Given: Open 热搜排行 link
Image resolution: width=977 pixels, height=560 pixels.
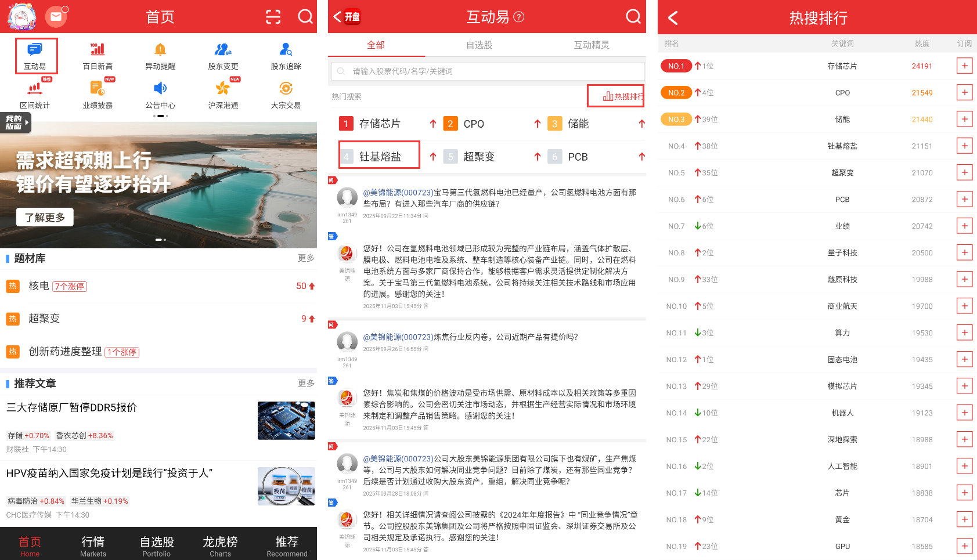Looking at the screenshot, I should click(x=622, y=96).
